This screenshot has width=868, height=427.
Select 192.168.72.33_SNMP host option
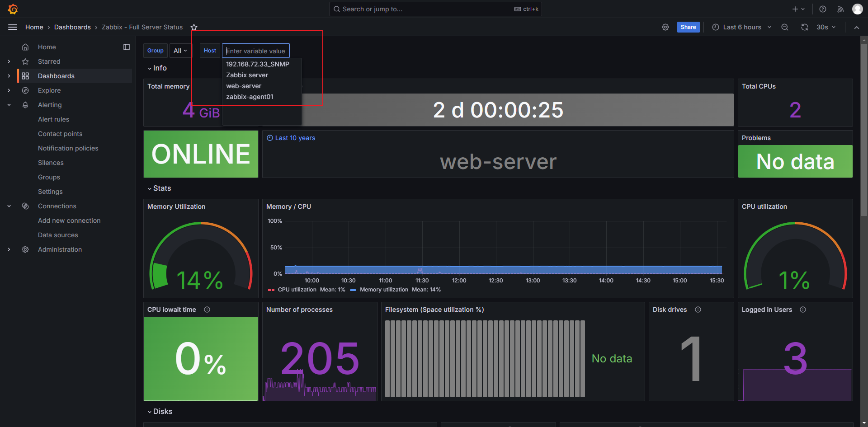click(262, 64)
